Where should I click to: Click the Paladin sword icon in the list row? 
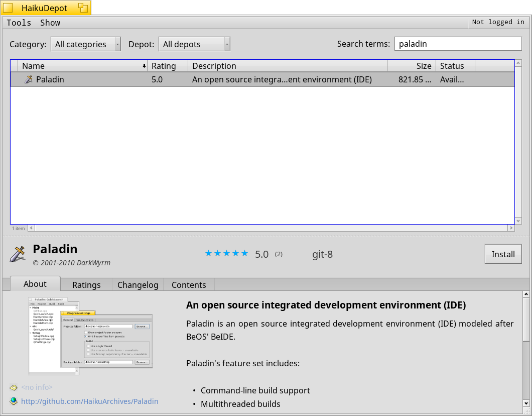coord(29,79)
